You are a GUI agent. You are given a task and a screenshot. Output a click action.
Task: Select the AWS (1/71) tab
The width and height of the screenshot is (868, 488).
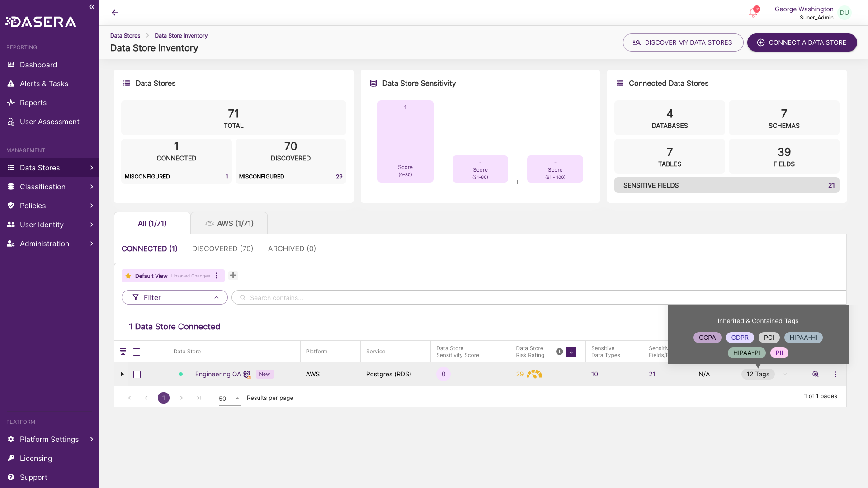point(229,223)
